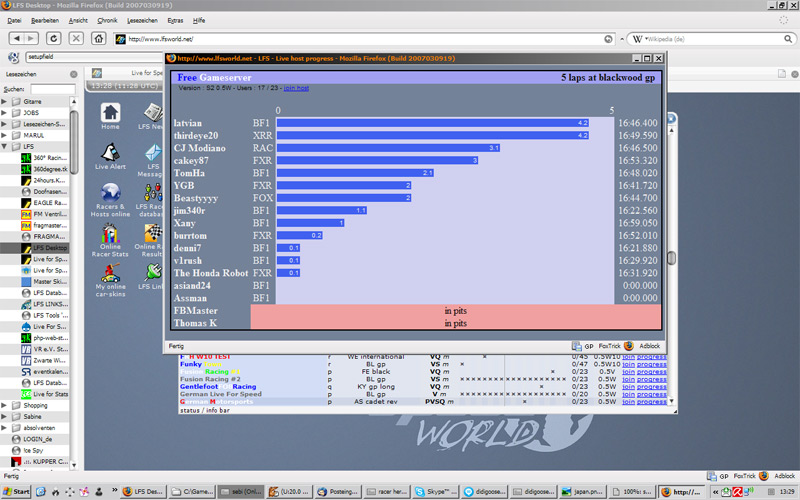Open the Extras menu
This screenshot has height=500, width=800.
[175, 20]
